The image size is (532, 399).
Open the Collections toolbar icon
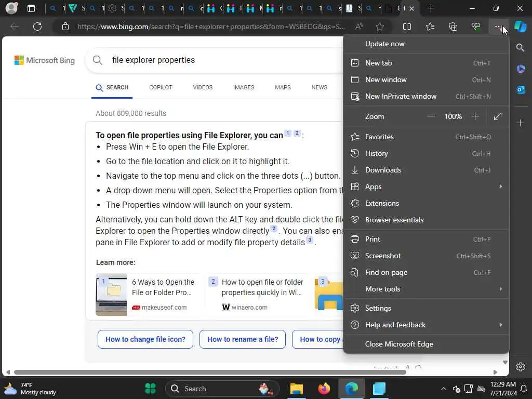click(453, 26)
